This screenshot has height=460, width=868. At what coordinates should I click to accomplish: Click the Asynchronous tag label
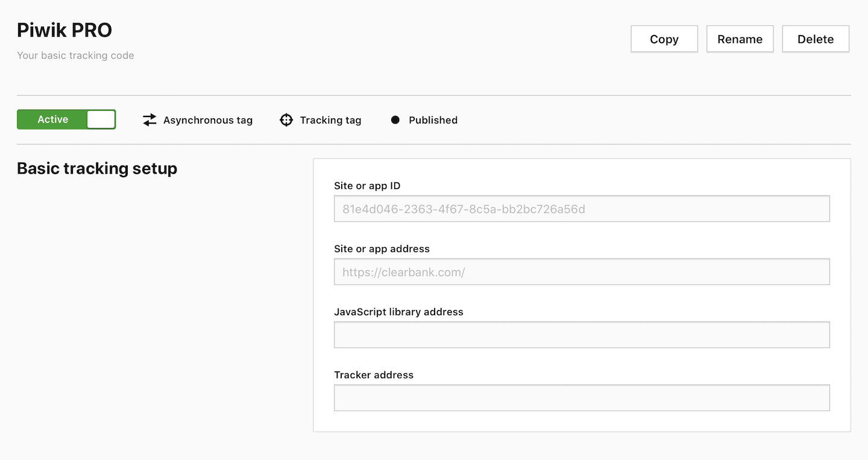(x=208, y=120)
